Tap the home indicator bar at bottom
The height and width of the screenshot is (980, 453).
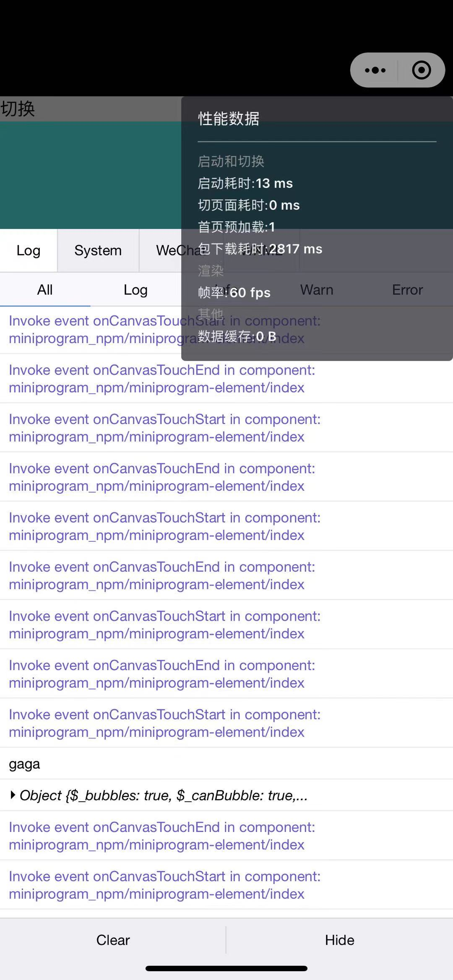pyautogui.click(x=226, y=968)
